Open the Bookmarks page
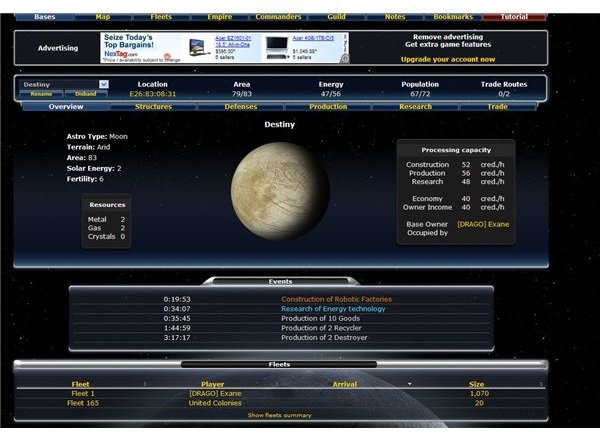The height and width of the screenshot is (434, 600). coord(453,17)
